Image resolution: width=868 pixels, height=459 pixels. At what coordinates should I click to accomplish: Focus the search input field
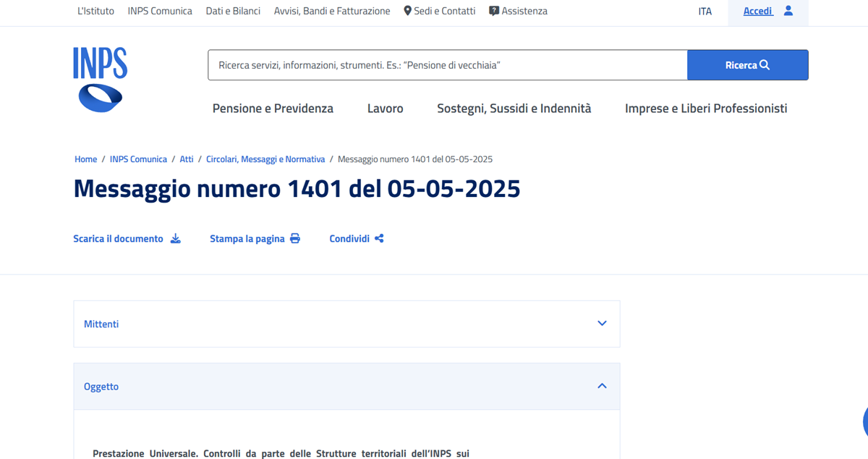click(x=448, y=65)
